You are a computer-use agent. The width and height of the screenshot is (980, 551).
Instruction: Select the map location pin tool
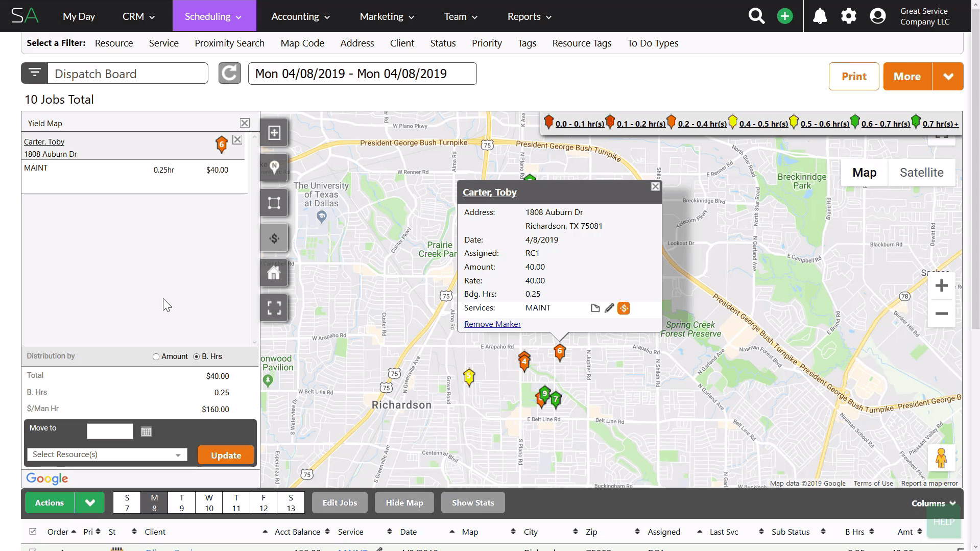274,167
